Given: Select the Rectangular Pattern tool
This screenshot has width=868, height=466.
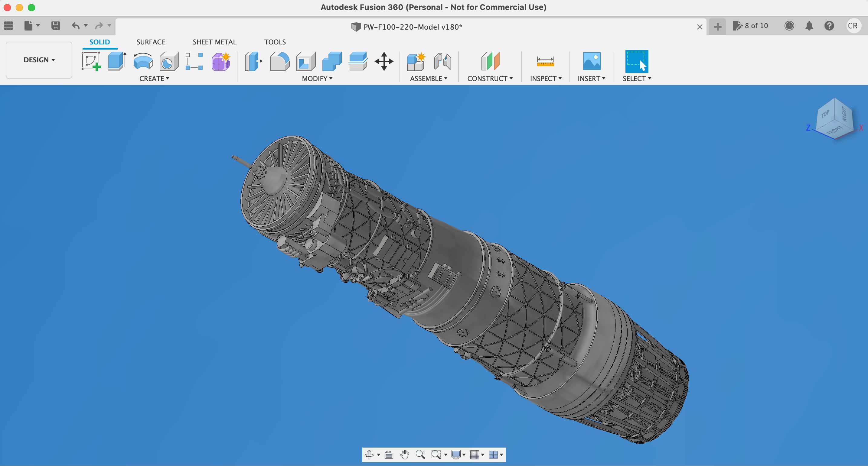Looking at the screenshot, I should tap(194, 61).
